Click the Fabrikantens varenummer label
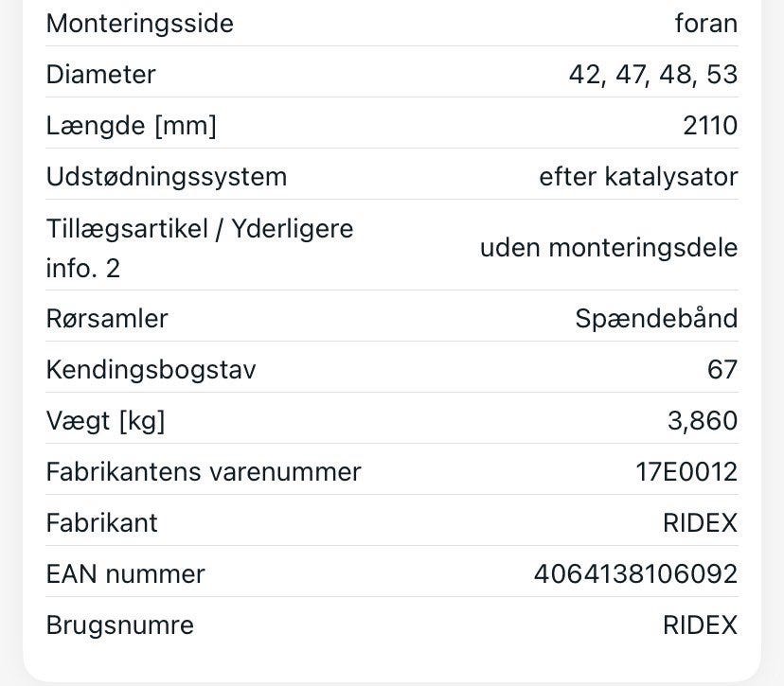This screenshot has width=784, height=686. [204, 471]
